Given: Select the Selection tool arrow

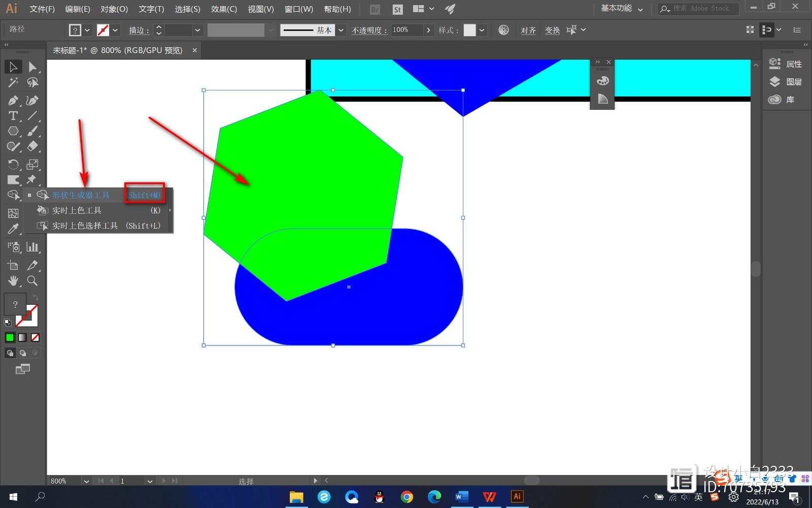Looking at the screenshot, I should pos(13,67).
